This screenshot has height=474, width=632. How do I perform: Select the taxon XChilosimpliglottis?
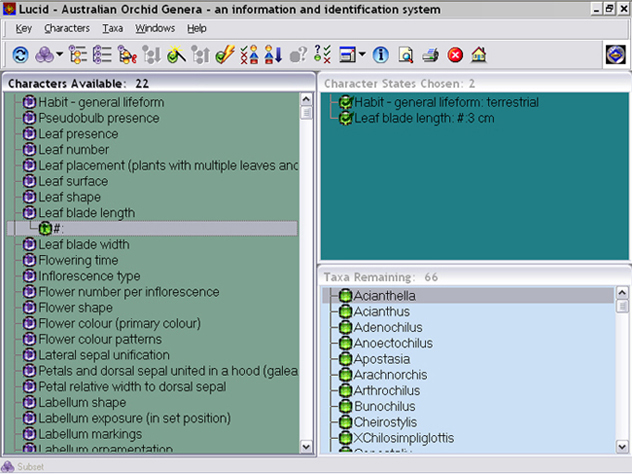point(403,438)
